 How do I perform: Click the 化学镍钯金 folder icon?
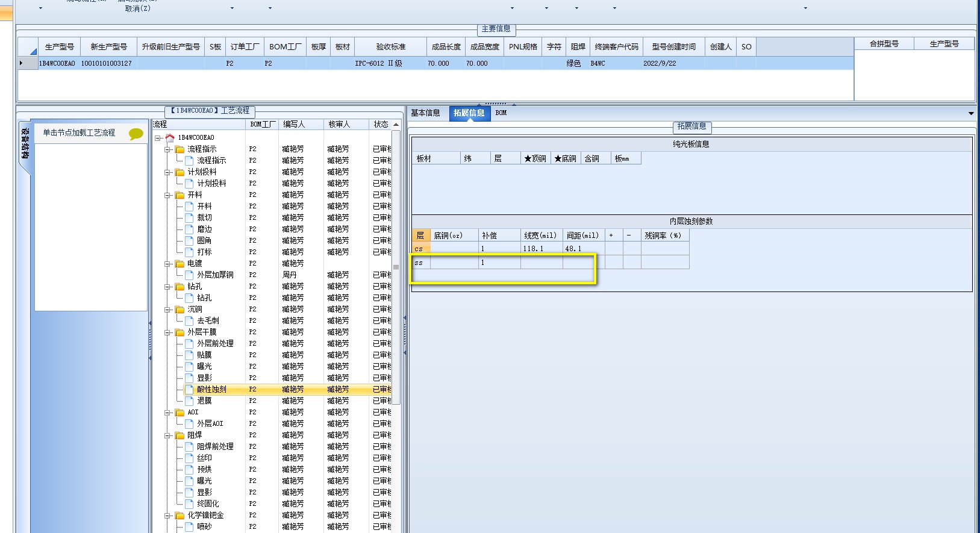179,516
